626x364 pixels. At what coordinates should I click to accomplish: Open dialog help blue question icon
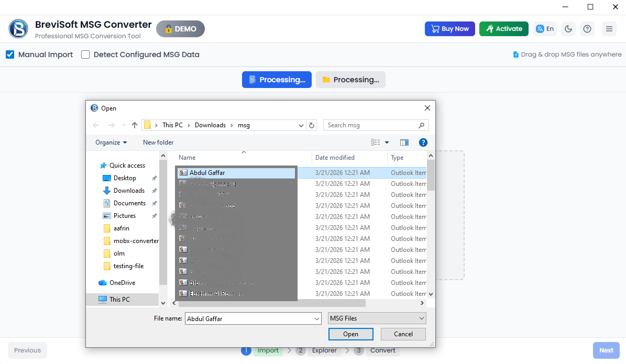pos(423,142)
